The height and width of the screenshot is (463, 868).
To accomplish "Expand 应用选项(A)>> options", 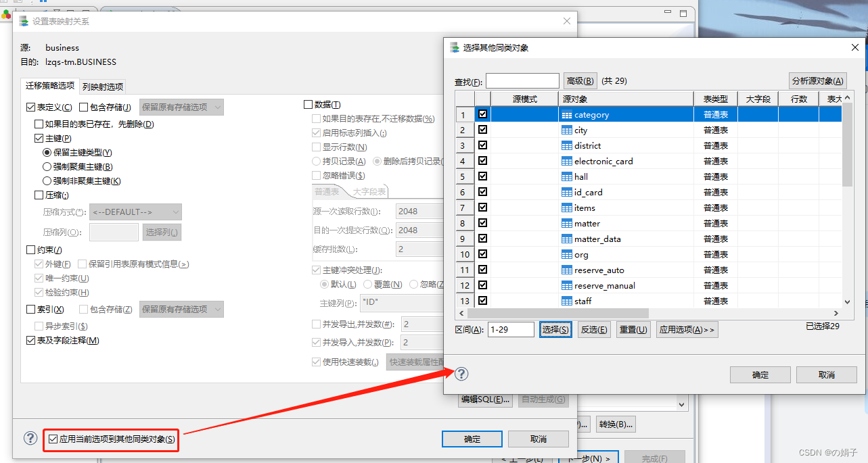I will (x=687, y=330).
